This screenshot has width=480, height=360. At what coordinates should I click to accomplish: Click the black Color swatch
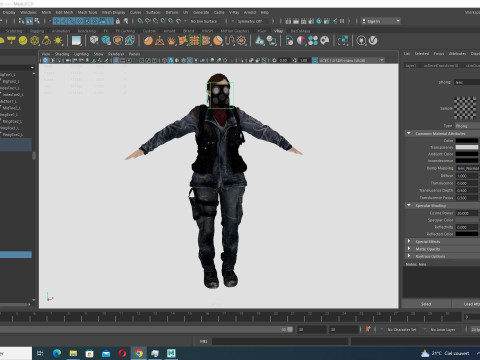tap(467, 140)
